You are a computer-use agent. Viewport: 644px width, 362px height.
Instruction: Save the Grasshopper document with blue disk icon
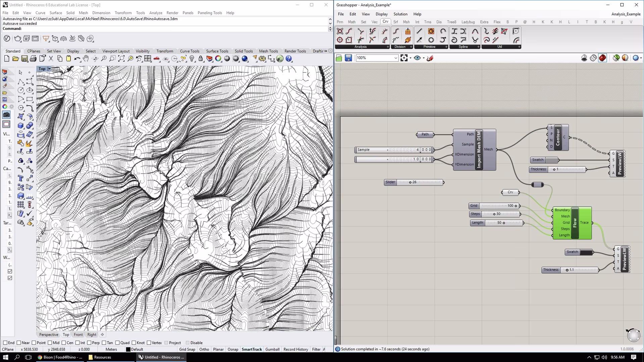(348, 58)
